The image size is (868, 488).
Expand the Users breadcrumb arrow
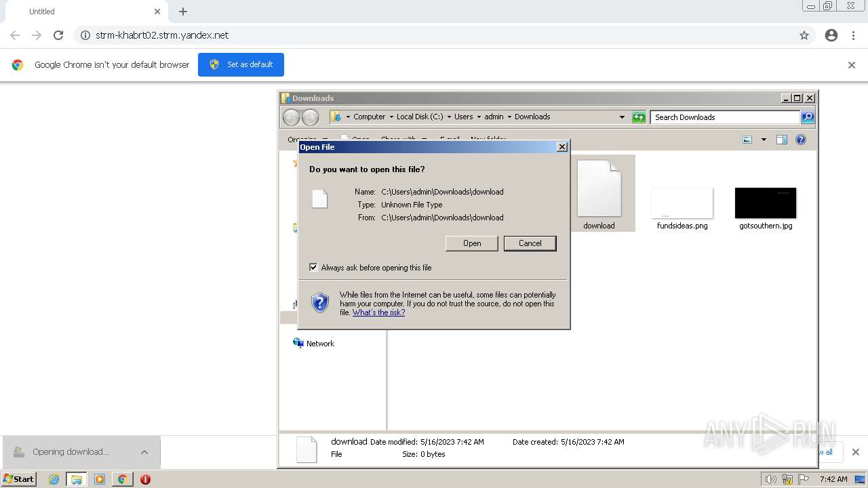click(x=478, y=117)
